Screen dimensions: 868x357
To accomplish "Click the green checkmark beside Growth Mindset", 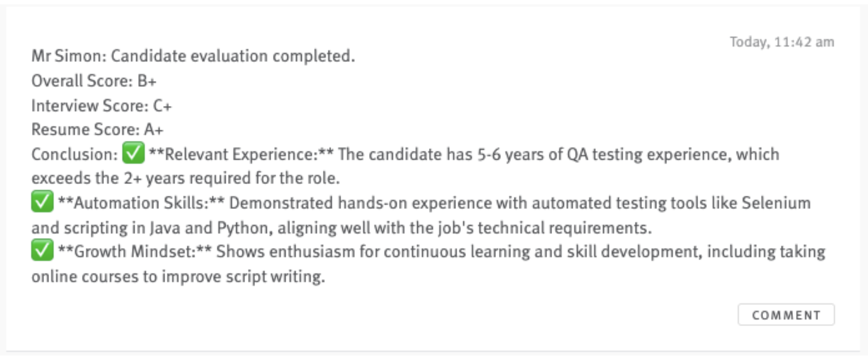I will point(42,251).
